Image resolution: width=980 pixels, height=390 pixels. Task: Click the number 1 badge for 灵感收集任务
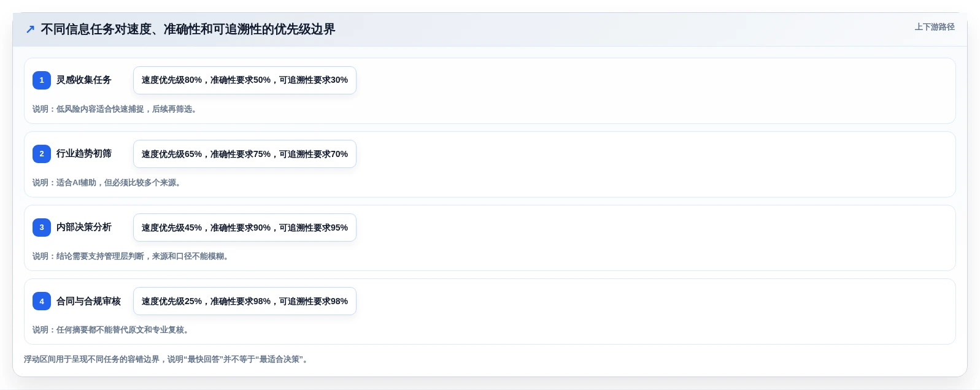point(42,80)
